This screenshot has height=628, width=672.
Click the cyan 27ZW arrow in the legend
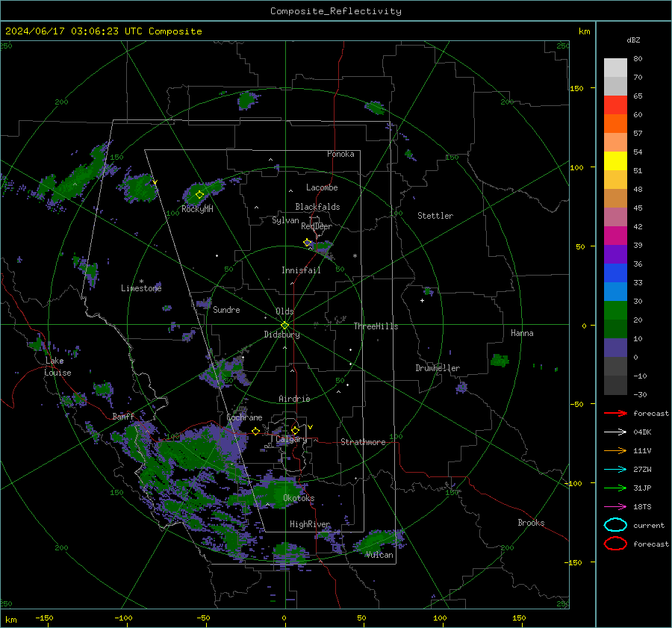coord(615,470)
